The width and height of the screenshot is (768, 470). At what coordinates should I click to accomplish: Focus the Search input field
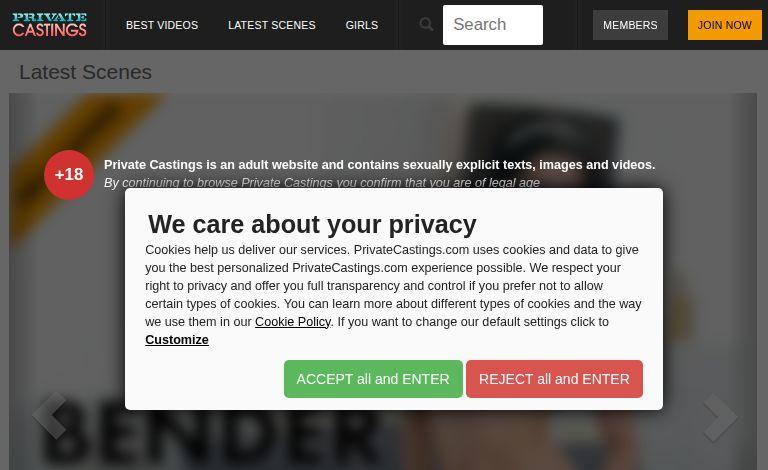(x=492, y=25)
